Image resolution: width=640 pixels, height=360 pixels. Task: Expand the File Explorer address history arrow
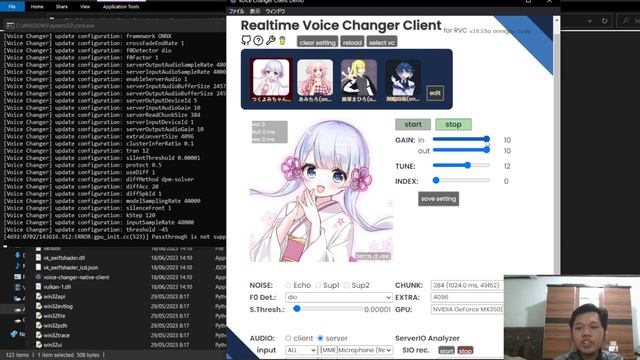point(589,20)
